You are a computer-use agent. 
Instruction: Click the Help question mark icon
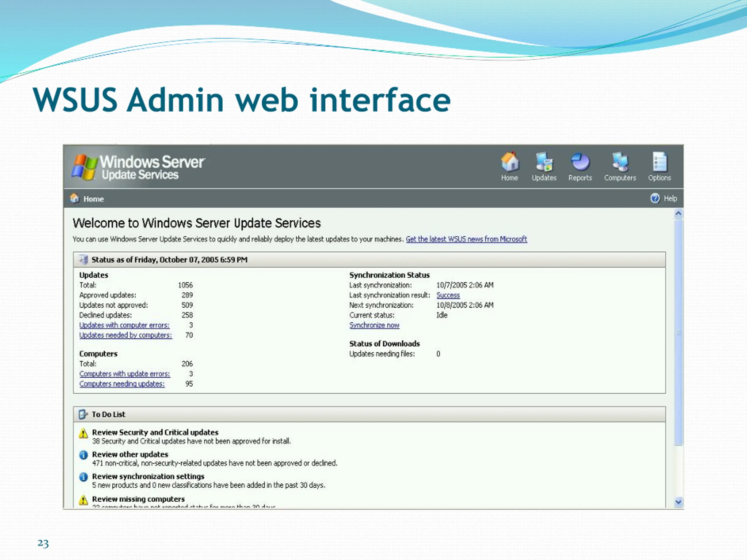[x=655, y=198]
